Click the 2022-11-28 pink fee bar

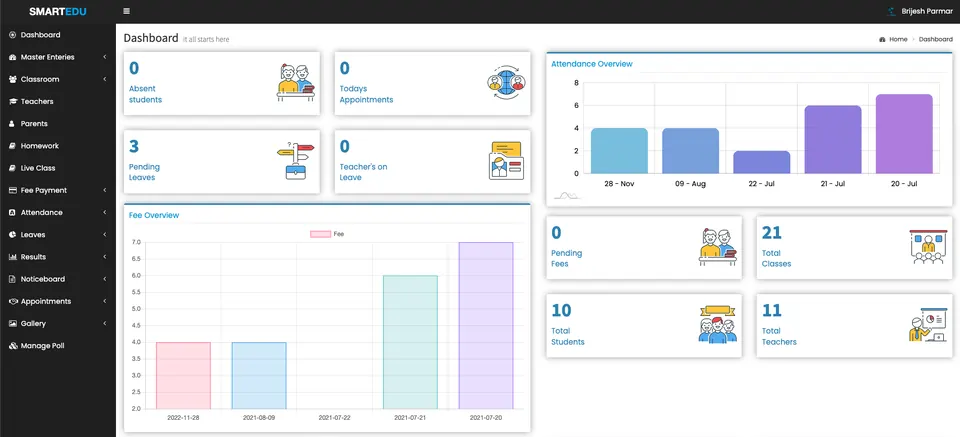coord(183,376)
